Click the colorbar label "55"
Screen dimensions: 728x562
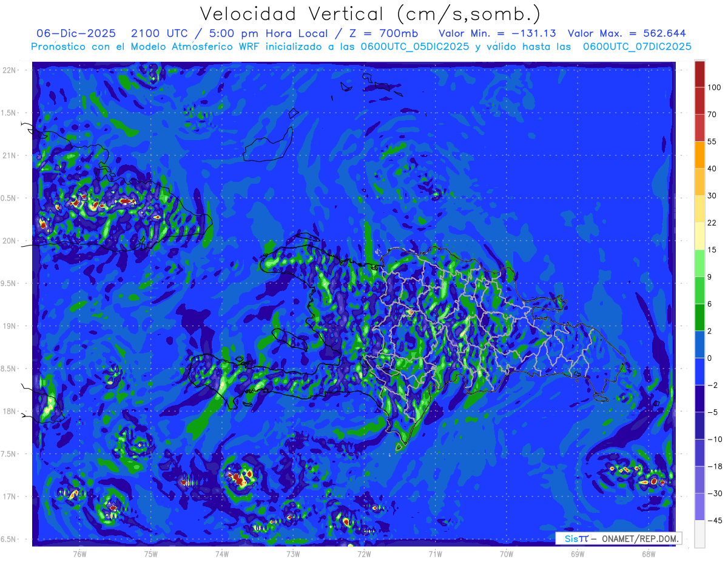(712, 141)
